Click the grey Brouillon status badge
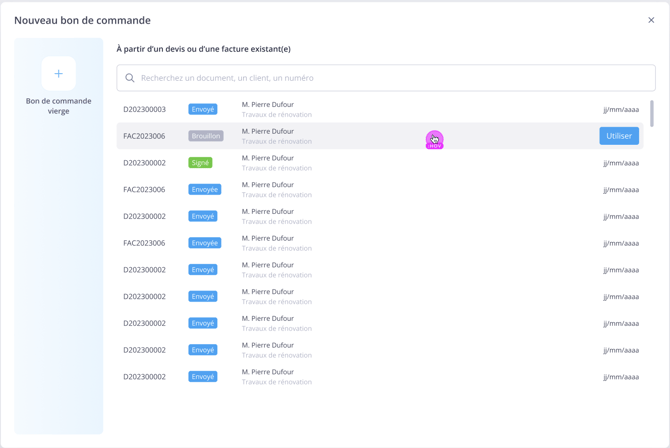This screenshot has height=448, width=670. tap(206, 136)
